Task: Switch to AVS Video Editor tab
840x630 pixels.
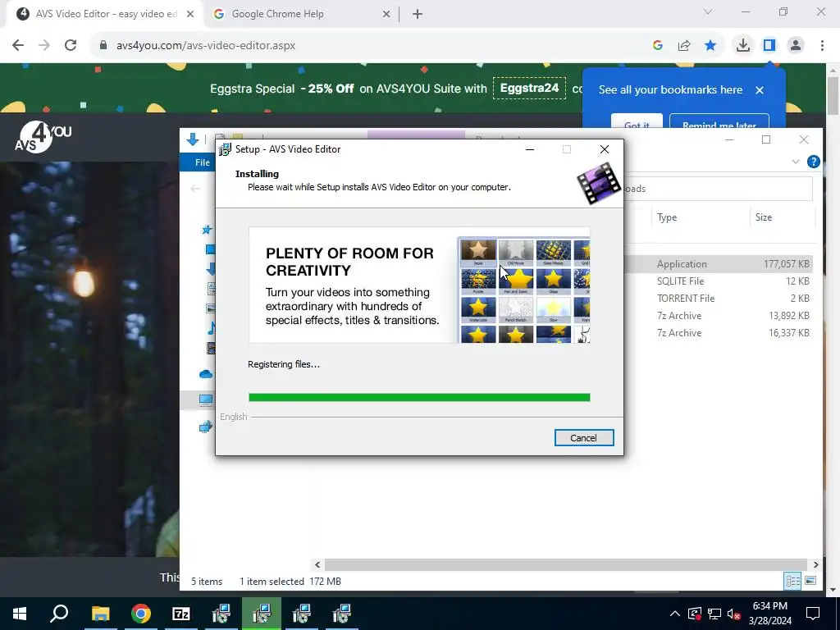Action: (104, 14)
